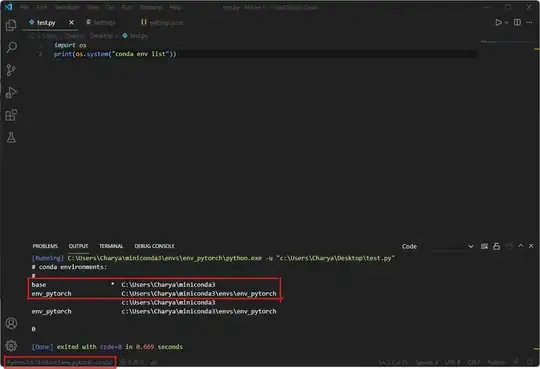Click the 'base' environment output row
540x369 pixels.
tap(123, 285)
